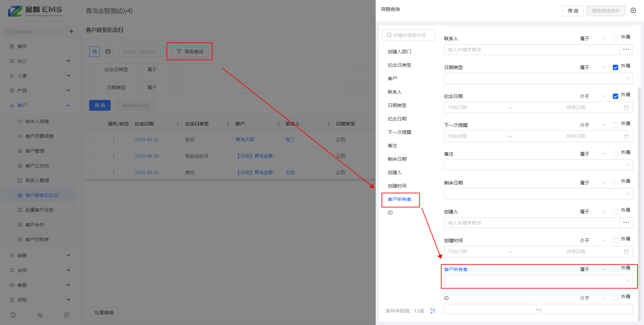Collapse the sidebar menu icon
The height and width of the screenshot is (325, 644).
pyautogui.click(x=67, y=315)
